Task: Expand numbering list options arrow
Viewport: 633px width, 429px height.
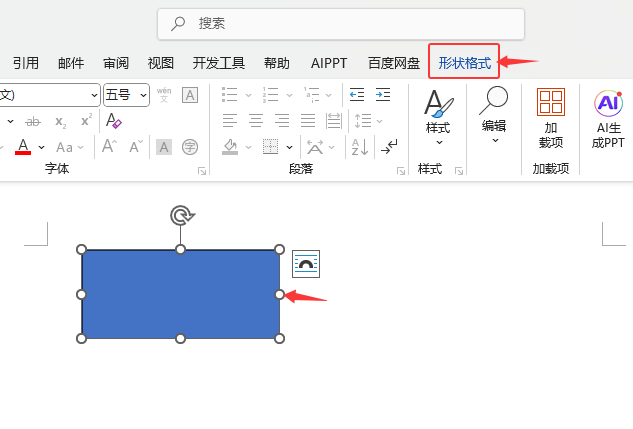Action: tap(289, 95)
